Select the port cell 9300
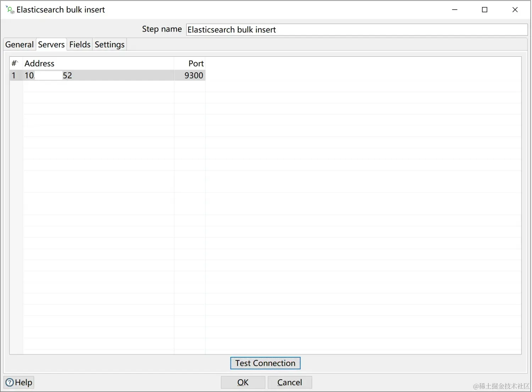This screenshot has height=392, width=532. [190, 75]
